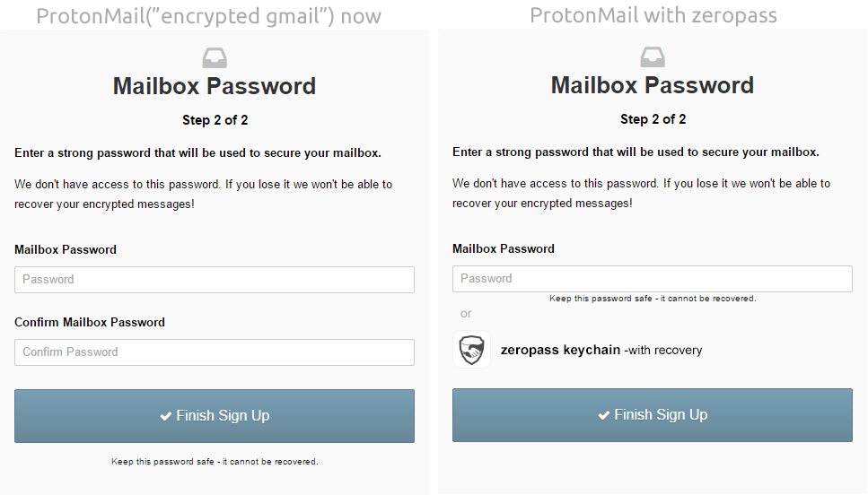The height and width of the screenshot is (495, 868).
Task: Click the "Step 2 of 2" label in the zeropass panel
Action: tap(653, 119)
